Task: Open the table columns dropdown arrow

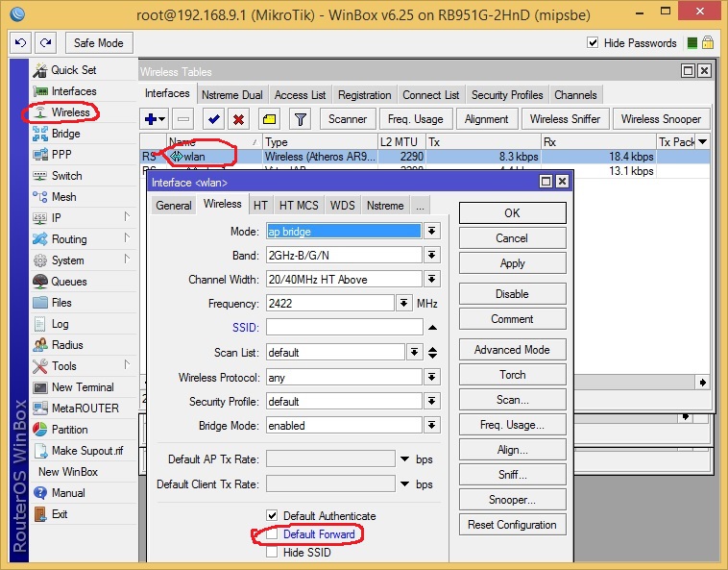Action: click(702, 141)
